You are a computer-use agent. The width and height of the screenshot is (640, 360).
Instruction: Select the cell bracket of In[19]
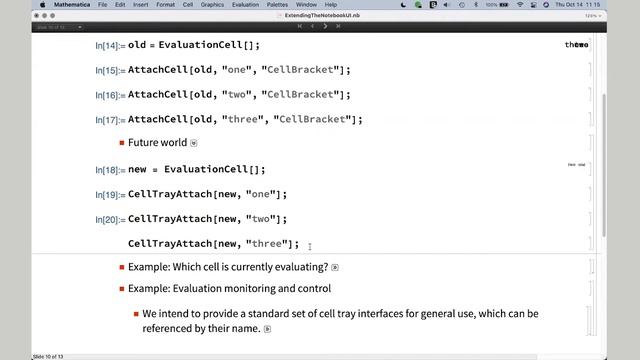[591, 194]
